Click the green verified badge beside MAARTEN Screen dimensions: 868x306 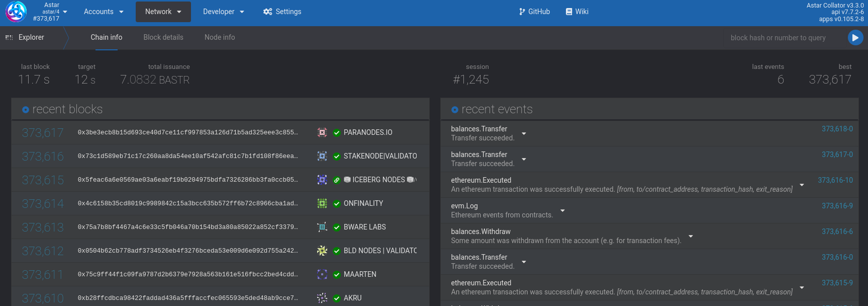[x=337, y=275]
